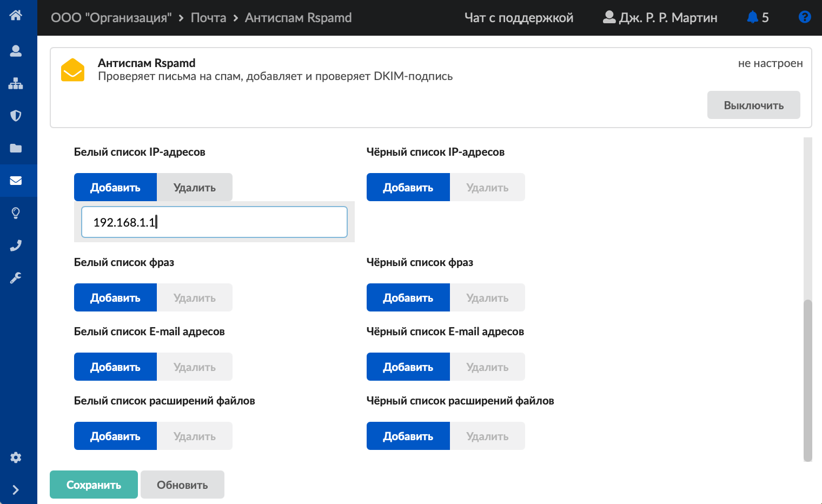Image resolution: width=822 pixels, height=504 pixels.
Task: Open Дж. Р. Р. Мартин user menu
Action: click(660, 18)
